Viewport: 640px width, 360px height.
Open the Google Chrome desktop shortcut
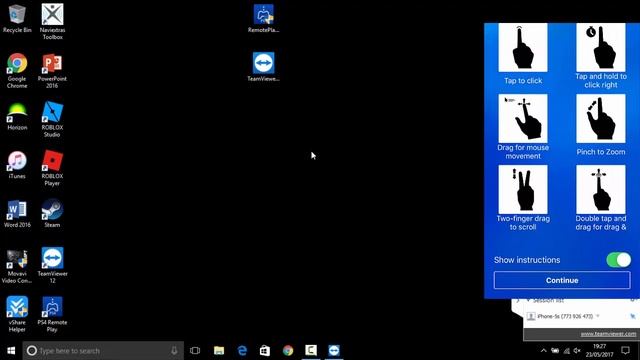tap(17, 70)
